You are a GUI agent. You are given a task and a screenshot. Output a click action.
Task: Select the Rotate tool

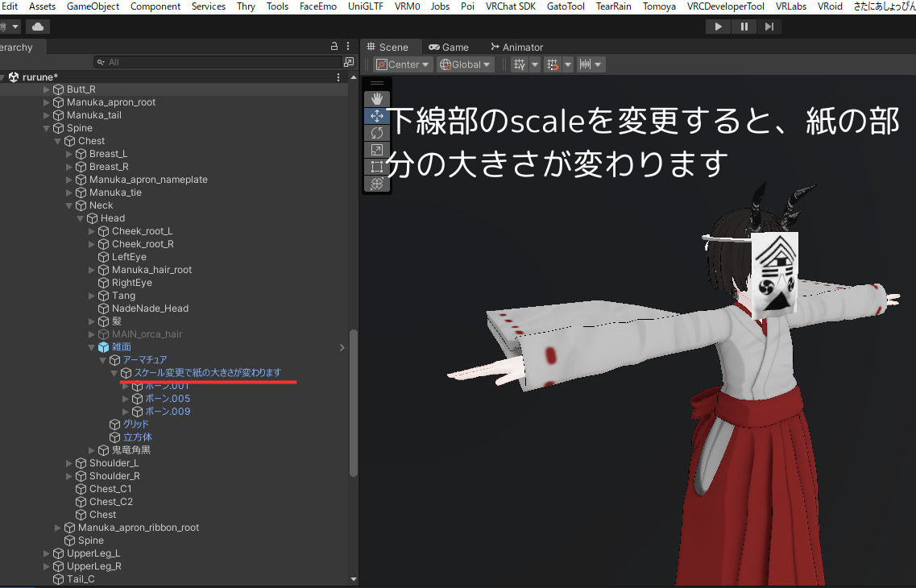point(377,133)
